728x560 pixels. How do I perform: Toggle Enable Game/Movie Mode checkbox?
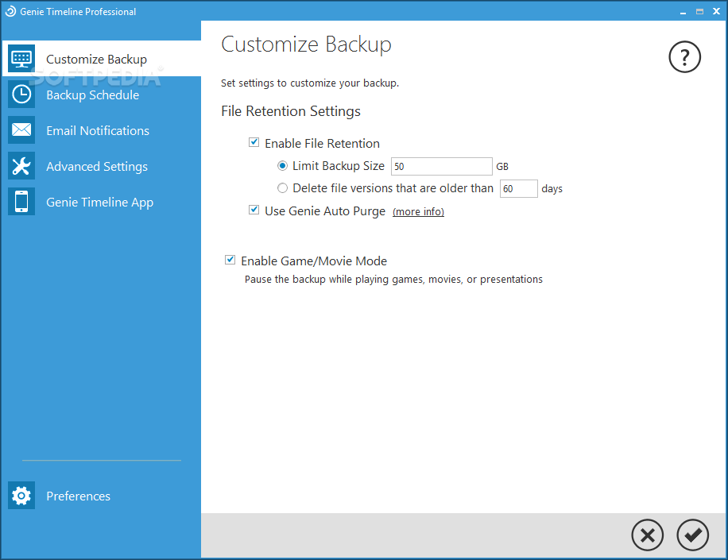230,260
